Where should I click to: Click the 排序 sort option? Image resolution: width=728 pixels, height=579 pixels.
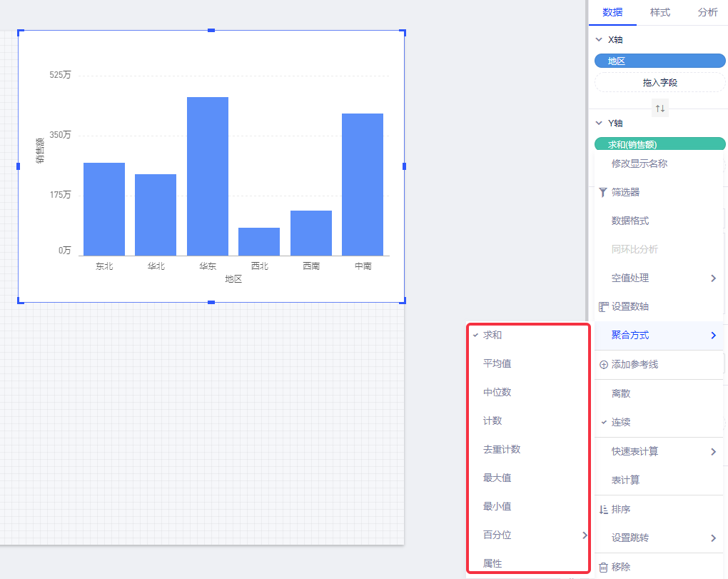pyautogui.click(x=620, y=510)
